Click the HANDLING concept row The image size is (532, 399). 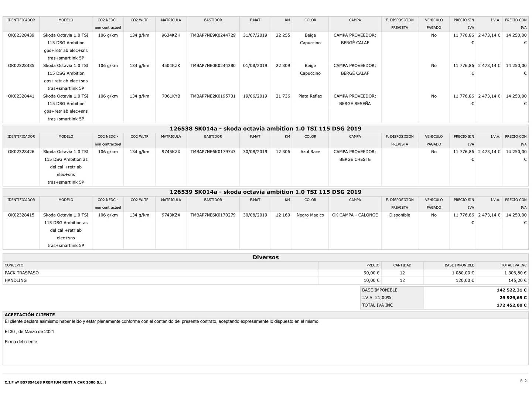(266, 280)
